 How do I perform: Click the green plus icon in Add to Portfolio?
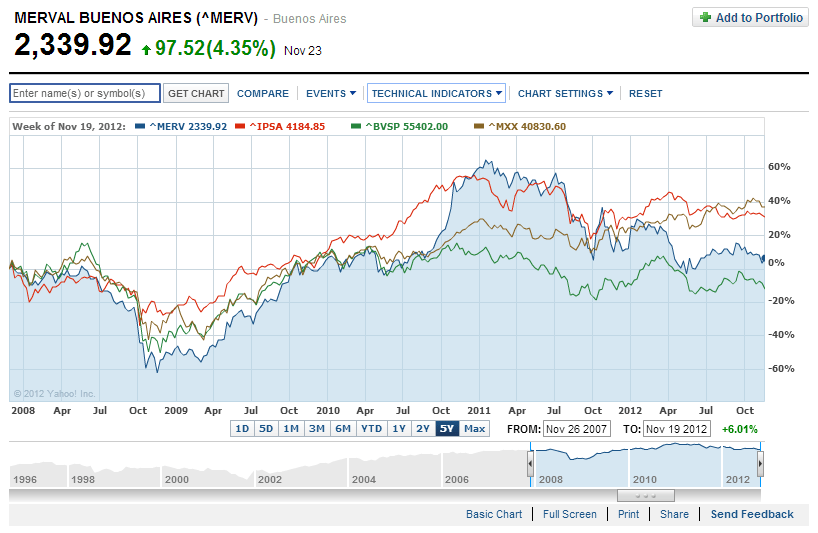click(705, 17)
